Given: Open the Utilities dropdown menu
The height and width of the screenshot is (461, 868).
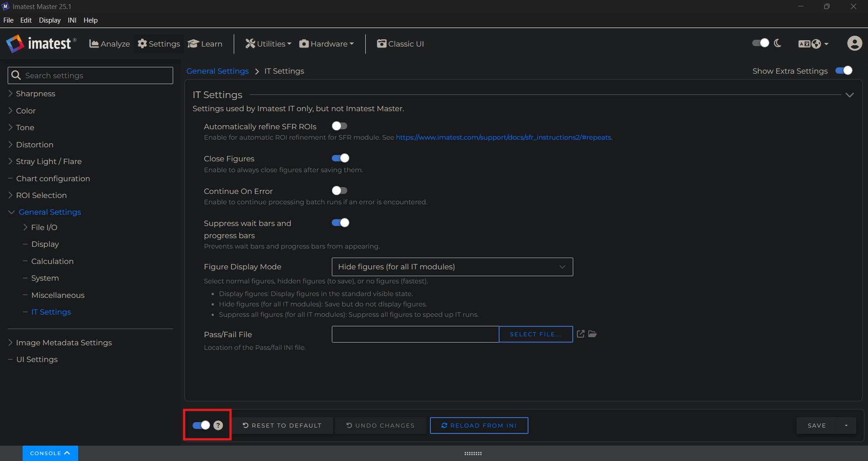Looking at the screenshot, I should pyautogui.click(x=268, y=44).
